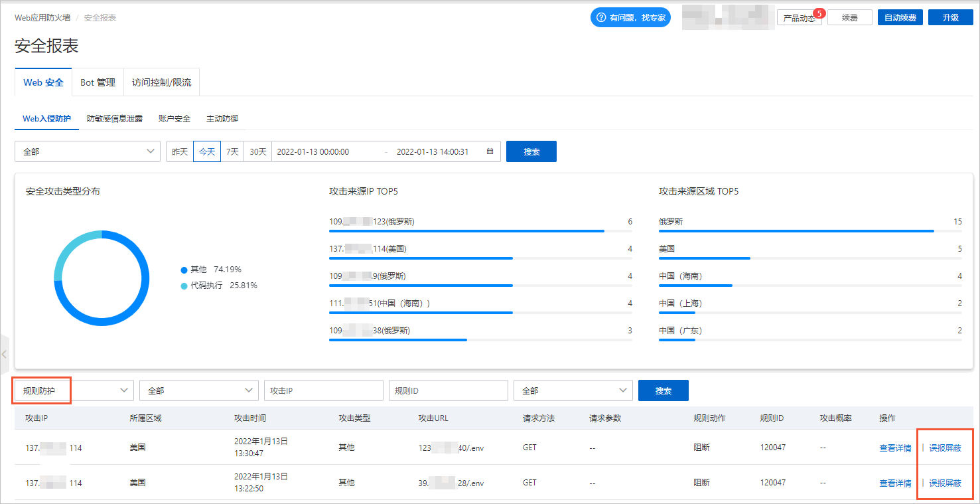This screenshot has width=980, height=504.
Task: Click attack URL ending 40/.env
Action: coord(451,448)
